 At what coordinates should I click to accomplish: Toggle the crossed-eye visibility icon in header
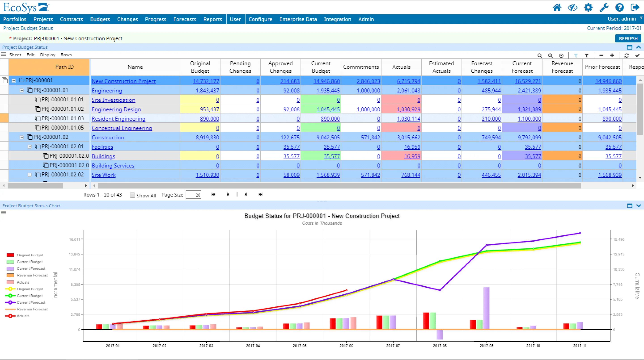coord(572,8)
